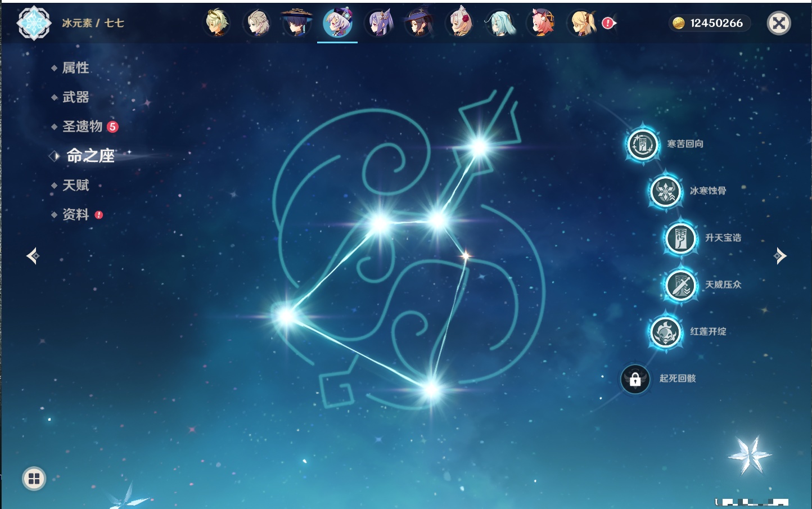Click the leftmost bright constellation star
812x509 pixels.
click(286, 316)
